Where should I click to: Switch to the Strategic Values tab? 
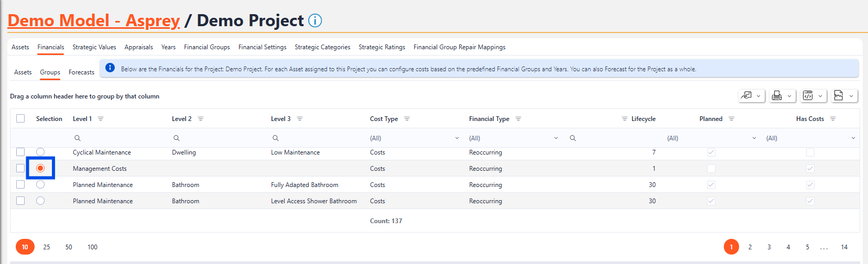(94, 47)
